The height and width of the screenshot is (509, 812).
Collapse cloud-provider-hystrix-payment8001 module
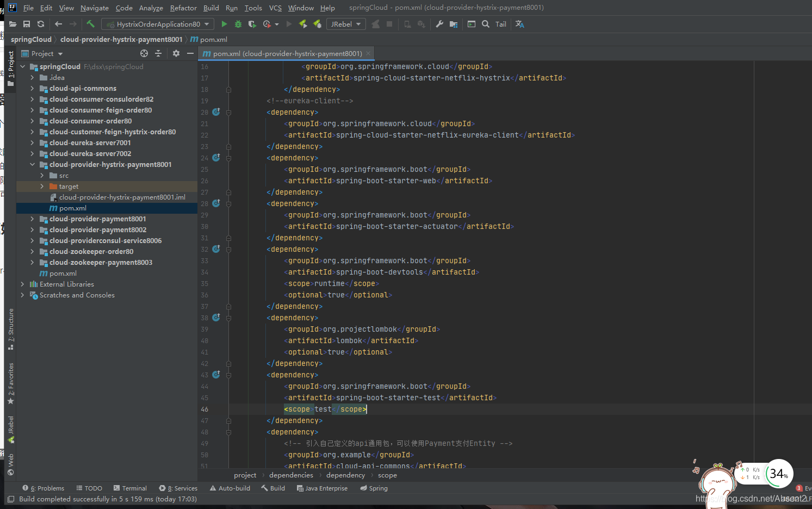point(32,164)
